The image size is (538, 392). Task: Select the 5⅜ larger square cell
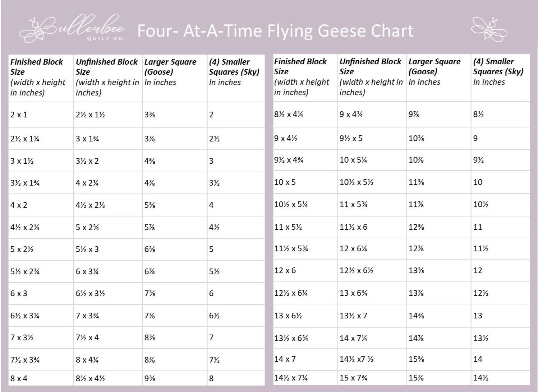point(175,205)
